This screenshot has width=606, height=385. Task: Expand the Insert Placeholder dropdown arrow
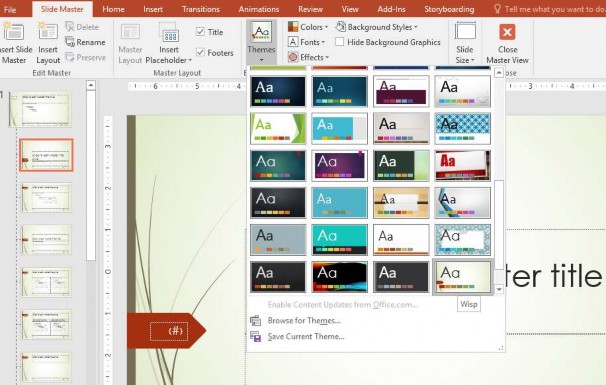coord(190,60)
